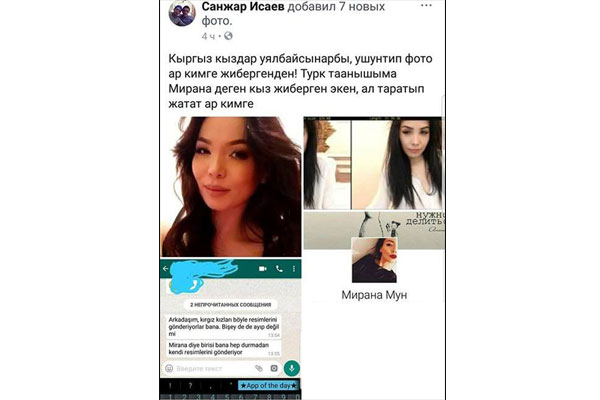Tap the emoji smiley icon

[x=169, y=368]
